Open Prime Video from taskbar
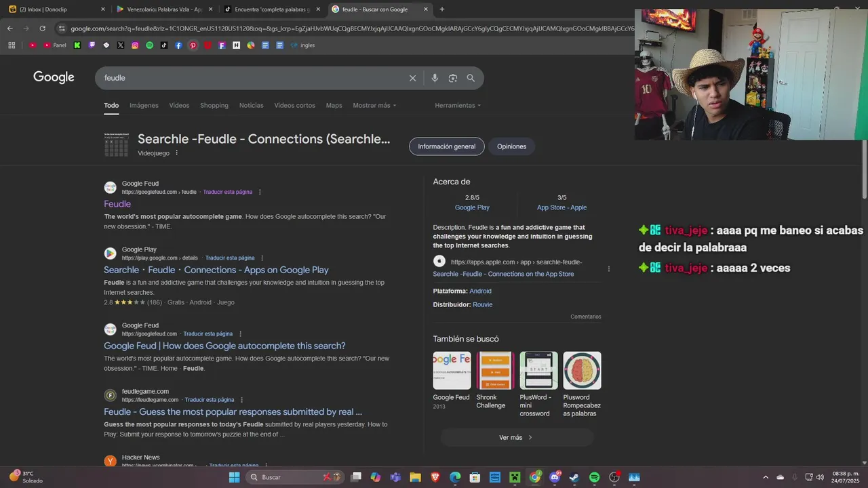 pyautogui.click(x=495, y=477)
